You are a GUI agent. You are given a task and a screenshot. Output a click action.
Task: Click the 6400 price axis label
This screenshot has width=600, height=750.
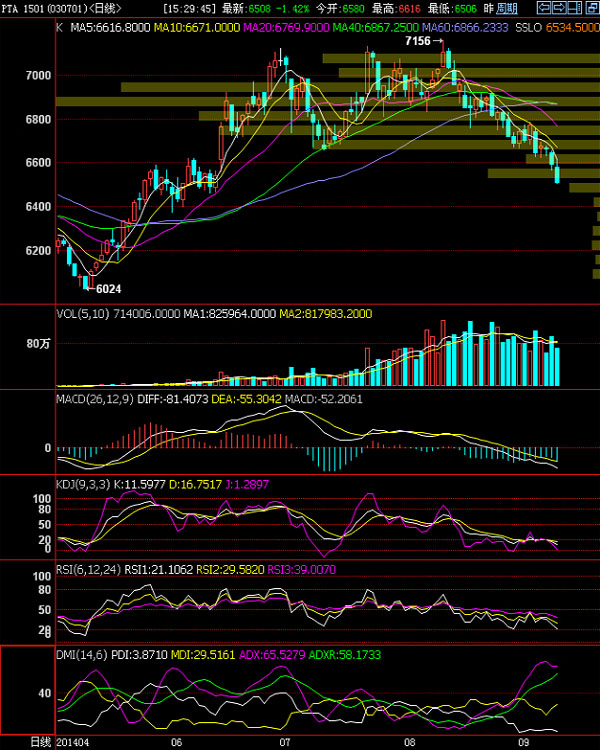pos(38,207)
